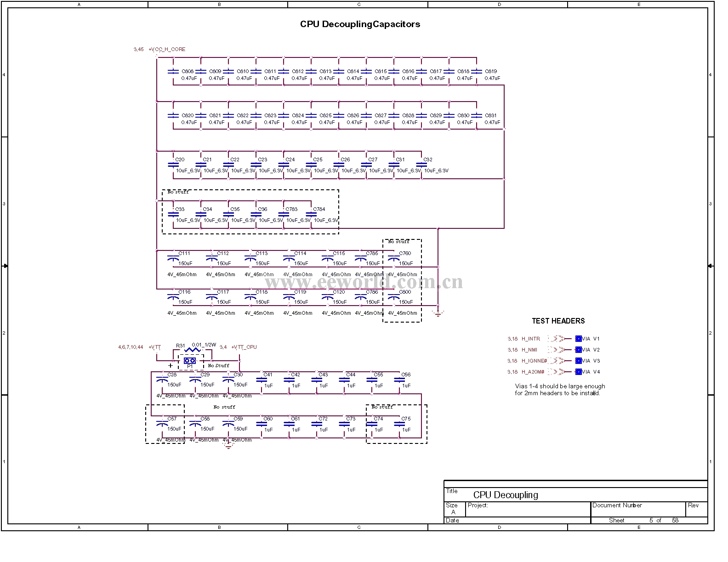728x562 pixels.
Task: Select the C61 reference designator
Action: tap(296, 419)
